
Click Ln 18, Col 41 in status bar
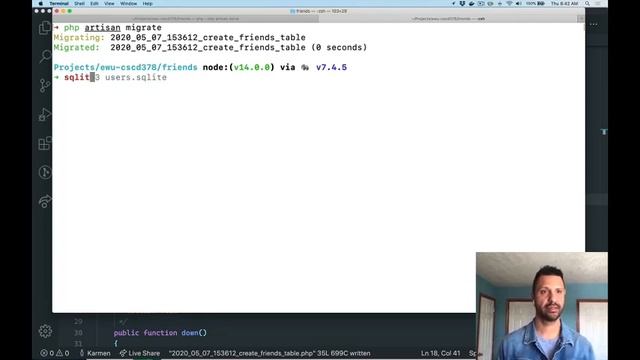[440, 353]
